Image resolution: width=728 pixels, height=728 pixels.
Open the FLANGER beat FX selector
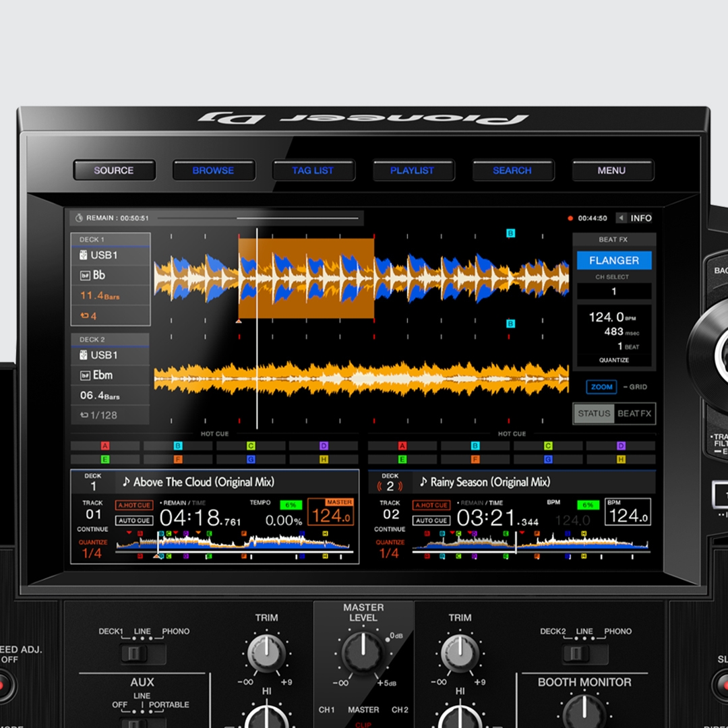coord(613,260)
